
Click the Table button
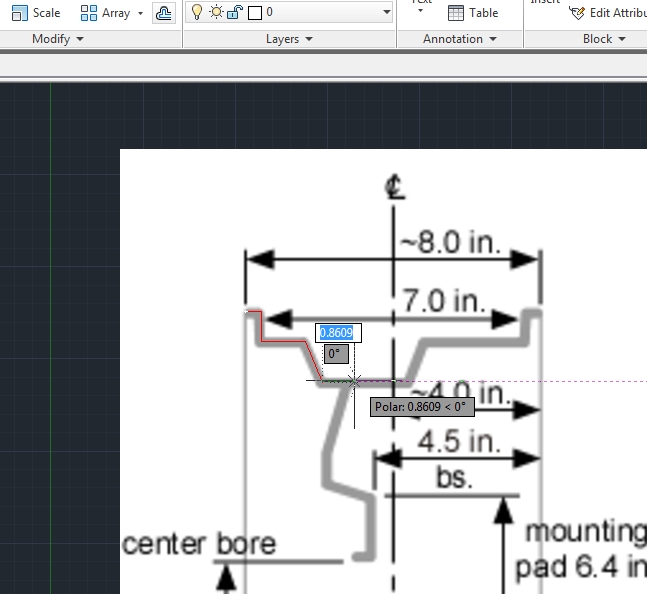coord(473,13)
